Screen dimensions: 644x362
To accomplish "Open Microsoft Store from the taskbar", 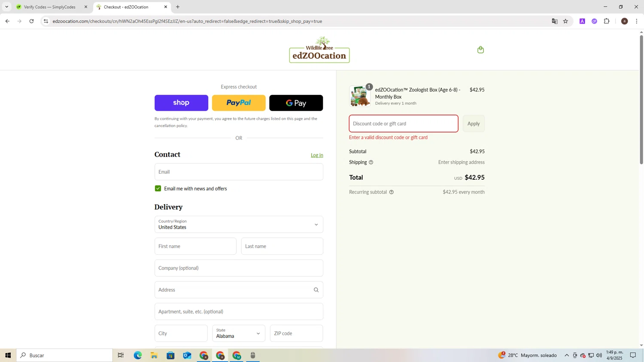I will pyautogui.click(x=170, y=355).
